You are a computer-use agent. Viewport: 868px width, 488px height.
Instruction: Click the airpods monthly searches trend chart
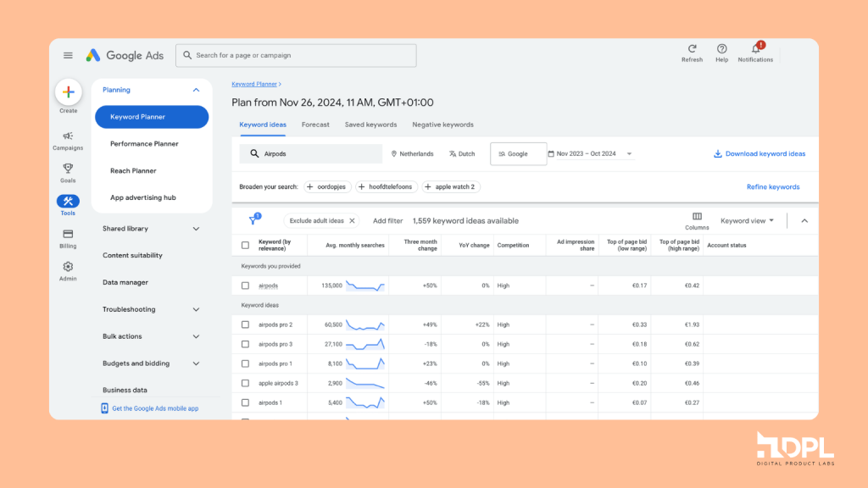coord(365,286)
